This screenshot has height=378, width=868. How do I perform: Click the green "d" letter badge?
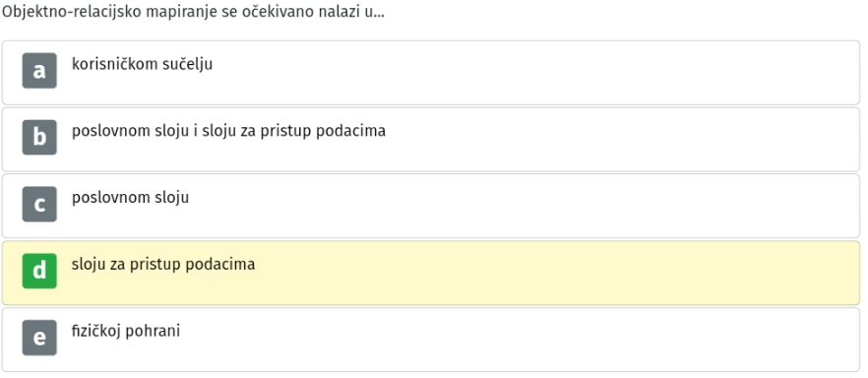point(39,271)
